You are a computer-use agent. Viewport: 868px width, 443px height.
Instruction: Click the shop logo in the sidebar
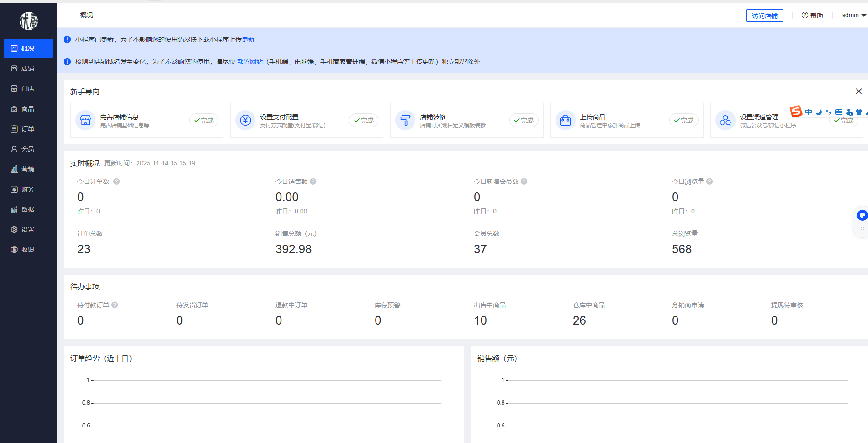click(28, 21)
